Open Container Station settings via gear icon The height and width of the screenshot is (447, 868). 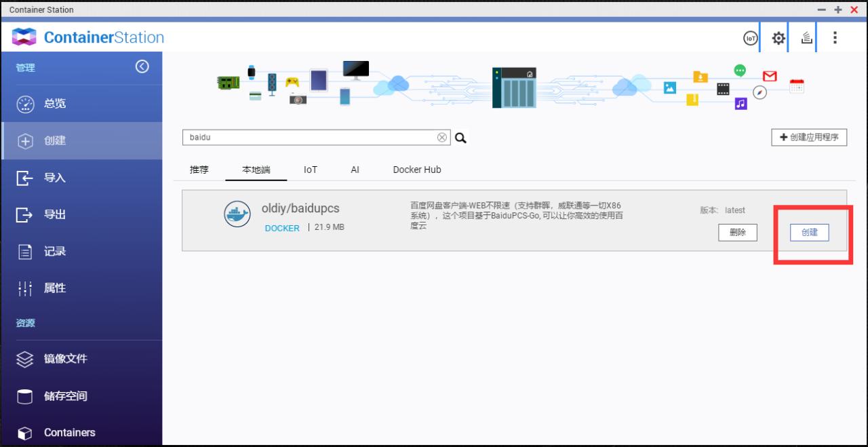click(778, 38)
